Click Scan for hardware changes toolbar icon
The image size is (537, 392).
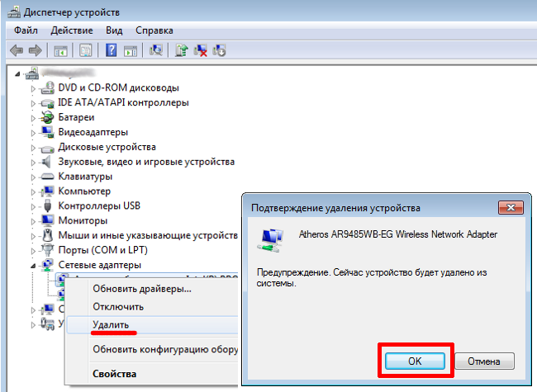155,50
